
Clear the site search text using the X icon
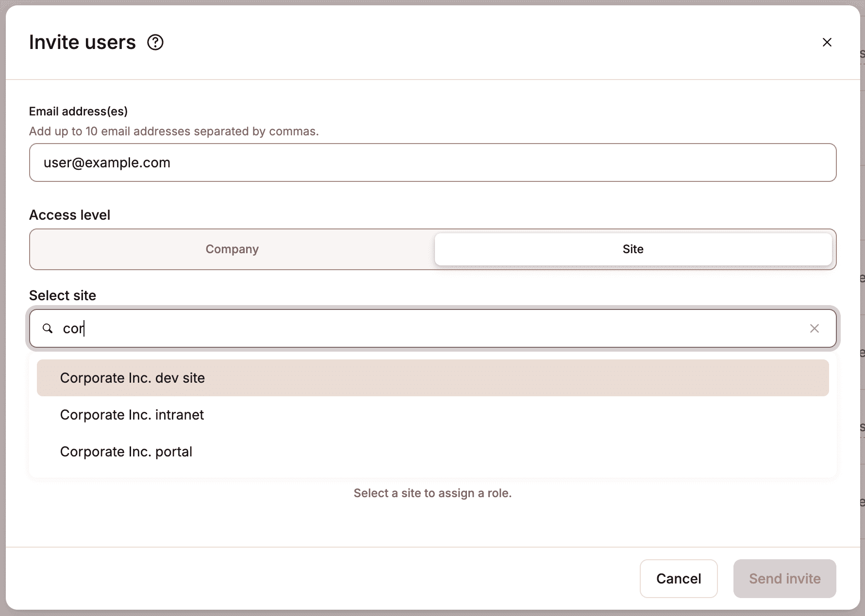coord(814,328)
